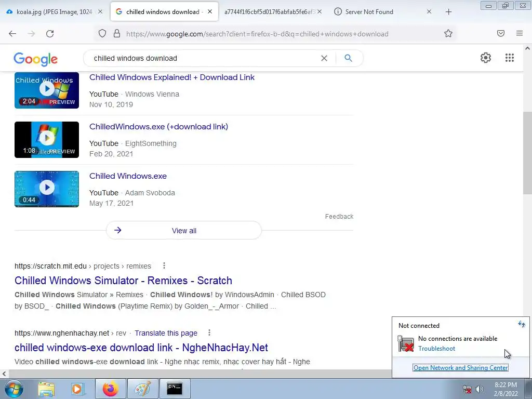
Task: Switch to Server Not Found tab
Action: click(x=369, y=12)
